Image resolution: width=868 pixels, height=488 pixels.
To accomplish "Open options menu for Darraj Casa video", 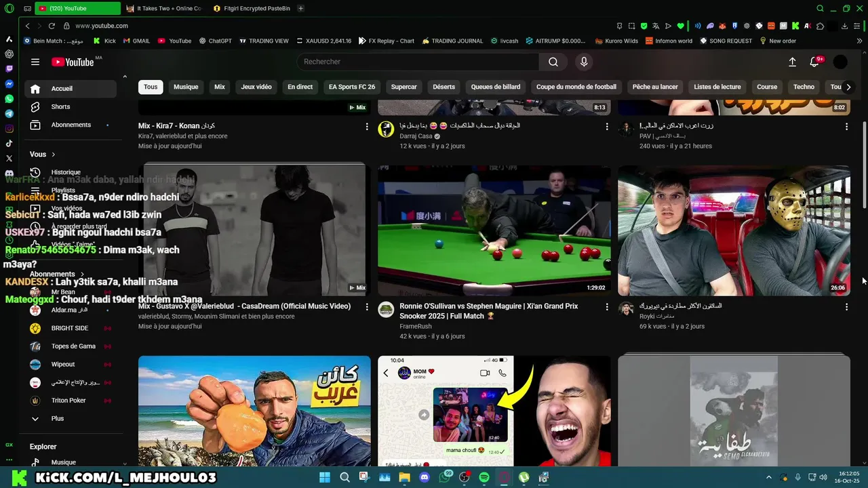I will coord(607,127).
